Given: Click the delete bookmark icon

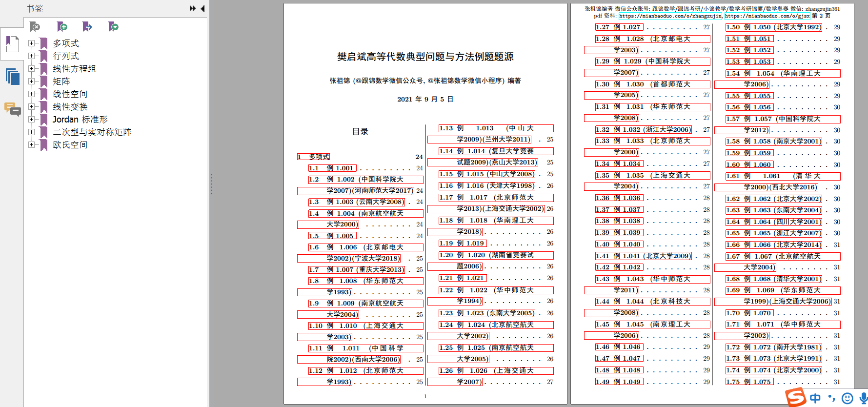Looking at the screenshot, I should 35,27.
